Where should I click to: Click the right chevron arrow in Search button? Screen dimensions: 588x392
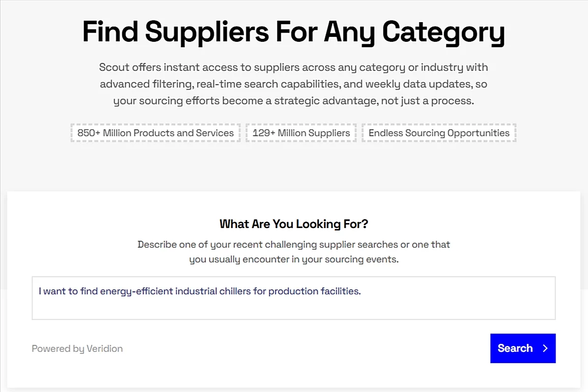pos(545,349)
